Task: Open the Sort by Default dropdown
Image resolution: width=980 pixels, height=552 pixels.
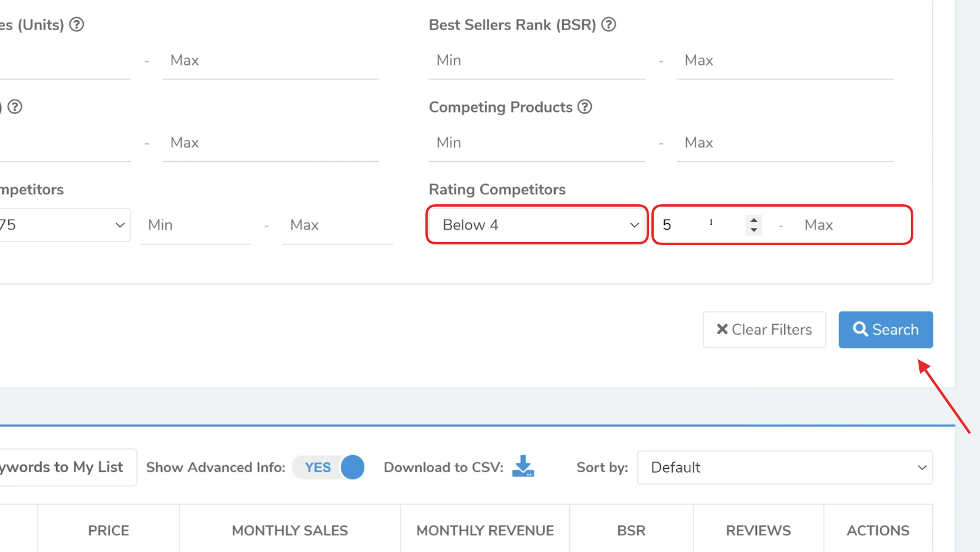Action: point(785,467)
